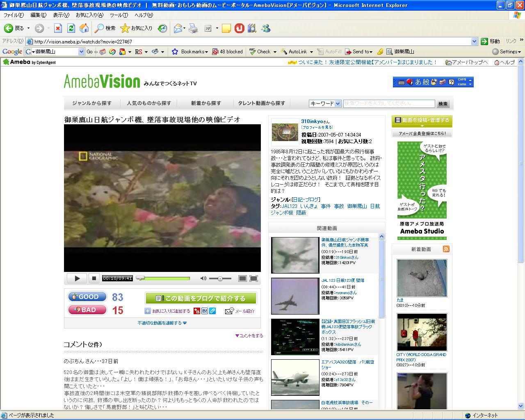Image resolution: width=525 pixels, height=420 pixels.
Task: Add to Hatena bookmark B! icon
Action: coord(205,311)
